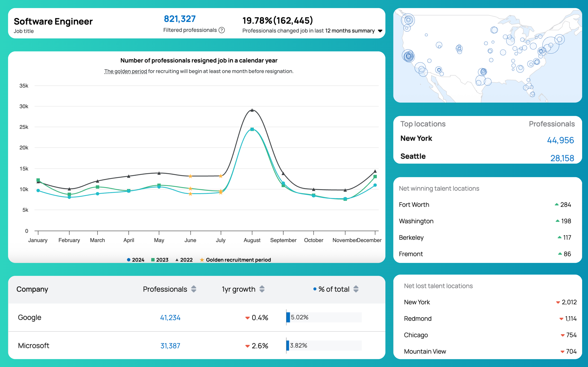Click the Filtered professionals help icon
Screen dimensions: 588x367
(x=221, y=30)
